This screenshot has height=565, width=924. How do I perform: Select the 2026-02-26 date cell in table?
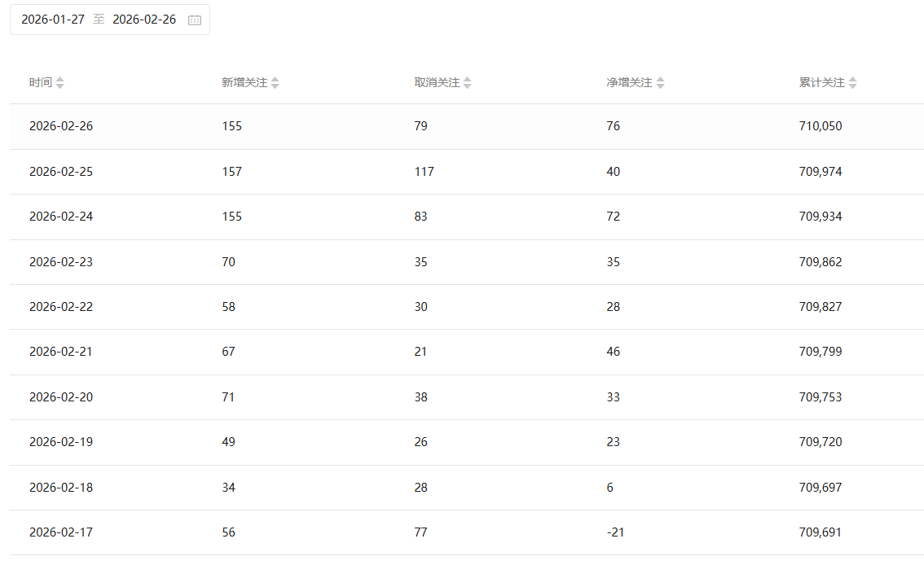pos(61,126)
